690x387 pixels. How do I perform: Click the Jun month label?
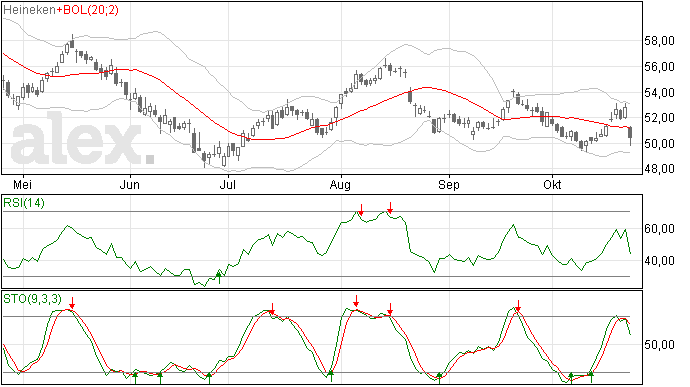130,184
